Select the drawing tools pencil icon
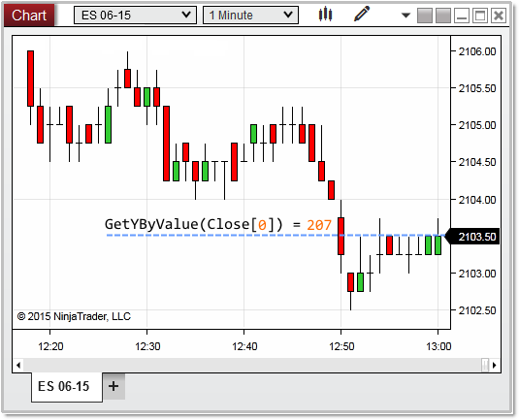Screen dimensions: 519x420 [362, 15]
